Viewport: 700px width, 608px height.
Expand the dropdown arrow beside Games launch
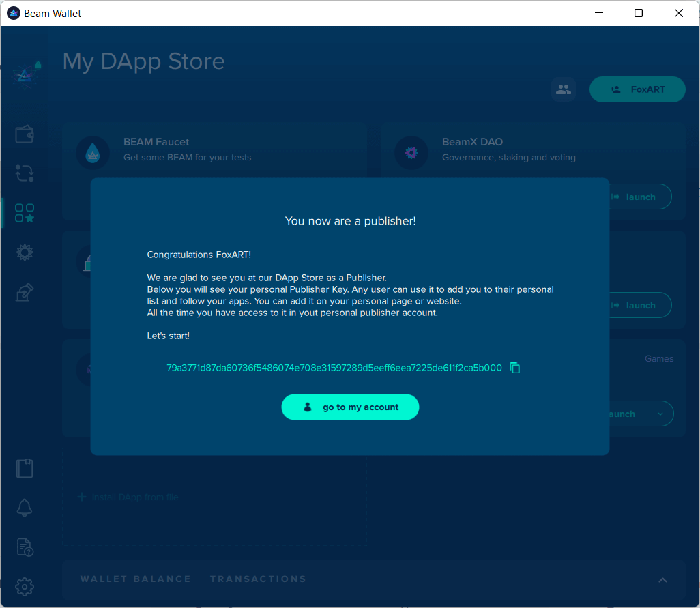[x=660, y=414]
